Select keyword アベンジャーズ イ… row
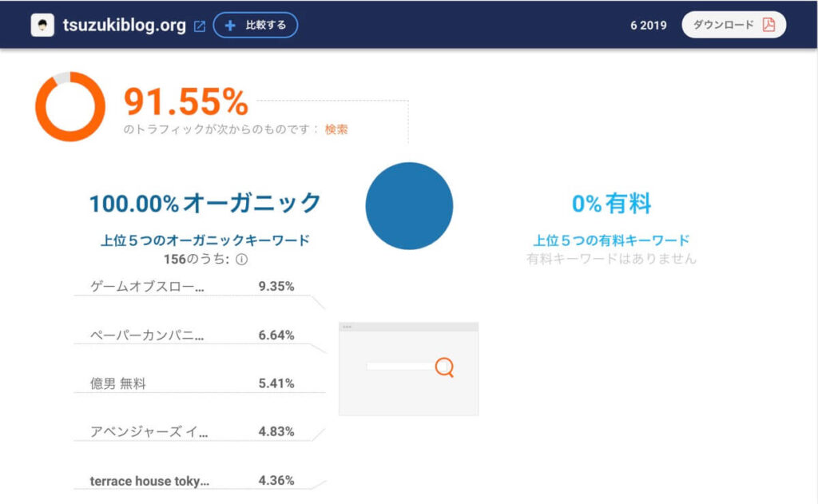The height and width of the screenshot is (504, 818). (193, 431)
